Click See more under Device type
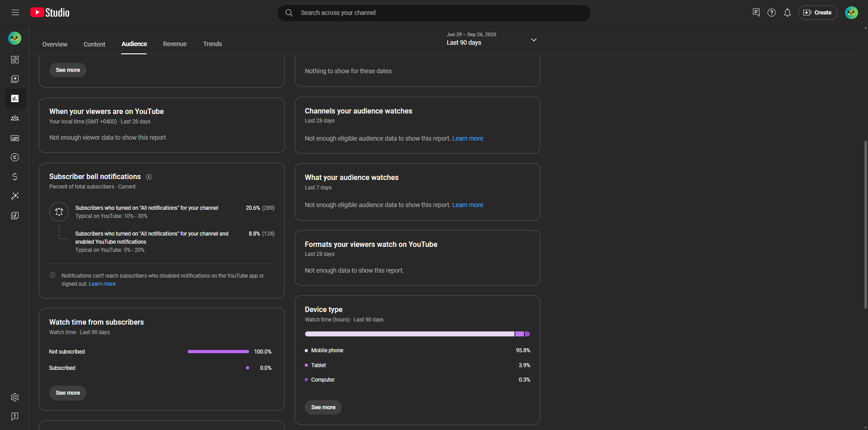The image size is (868, 430). 323,407
